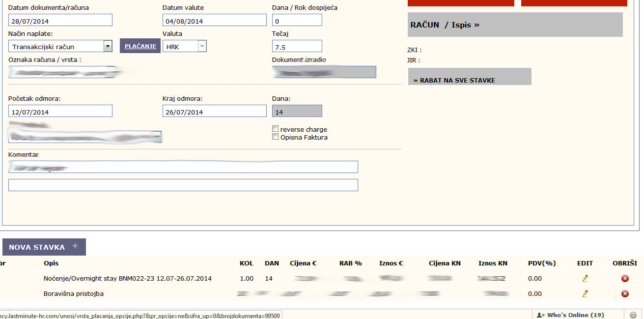Enable the reverse charge checkbox

(x=275, y=129)
